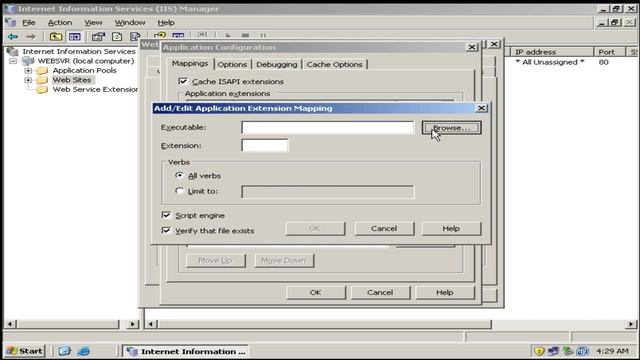
Task: Click the Internet Information taskbar button
Action: pyautogui.click(x=186, y=351)
